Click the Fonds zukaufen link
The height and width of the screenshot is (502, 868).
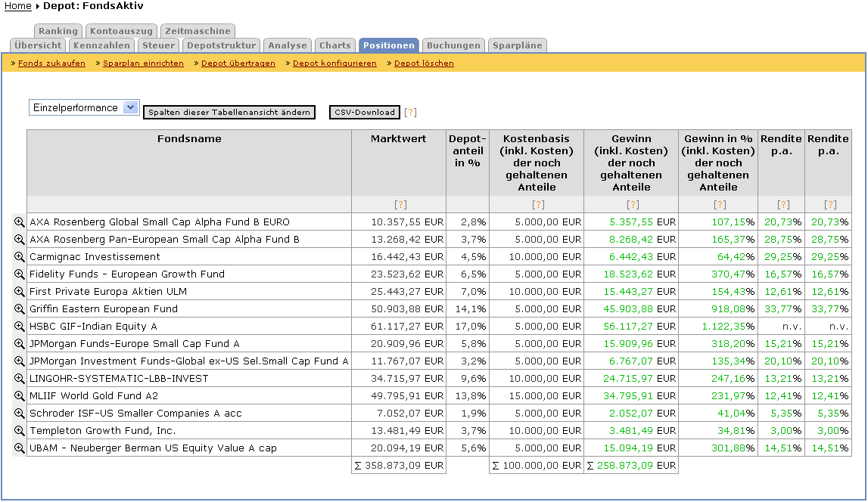pos(51,64)
